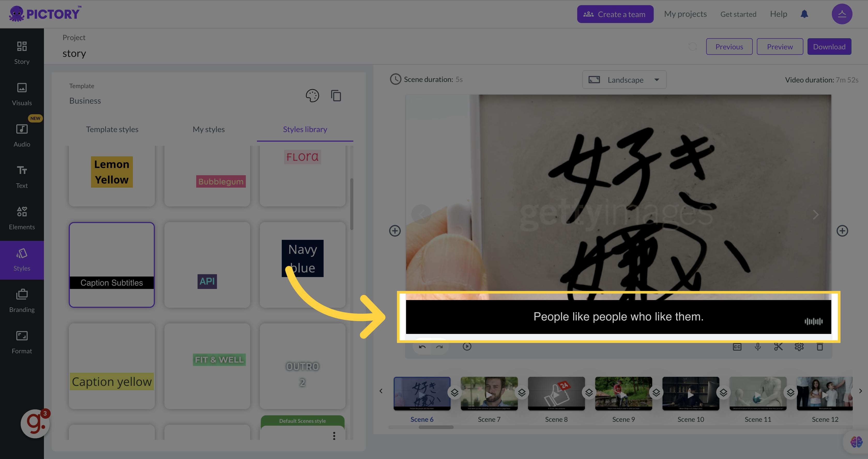Screen dimensions: 868x459
Task: Click transition icon between Scene 6 and 7
Action: [x=455, y=393]
